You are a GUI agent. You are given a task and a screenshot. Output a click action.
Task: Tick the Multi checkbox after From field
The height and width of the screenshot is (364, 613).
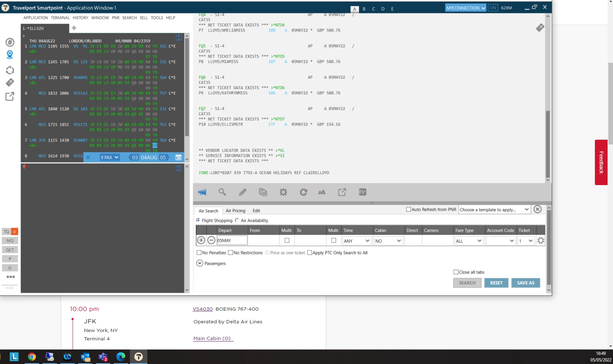click(287, 240)
